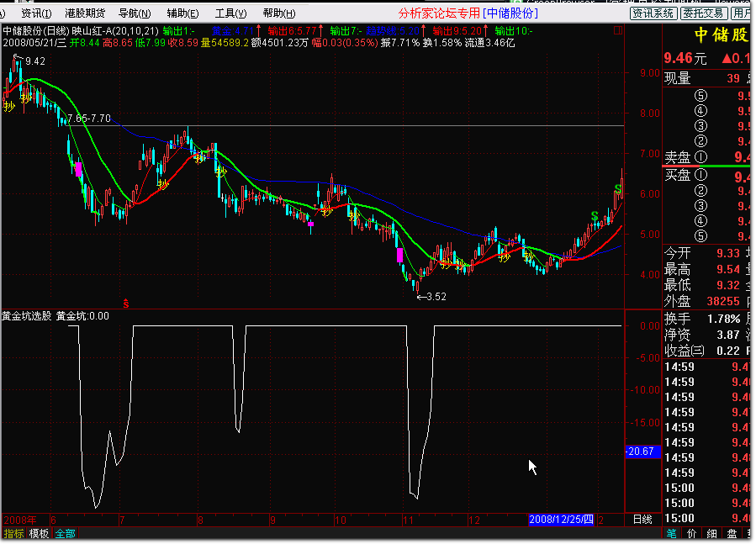Select the 指标 indicator tab at bottom

[x=13, y=533]
